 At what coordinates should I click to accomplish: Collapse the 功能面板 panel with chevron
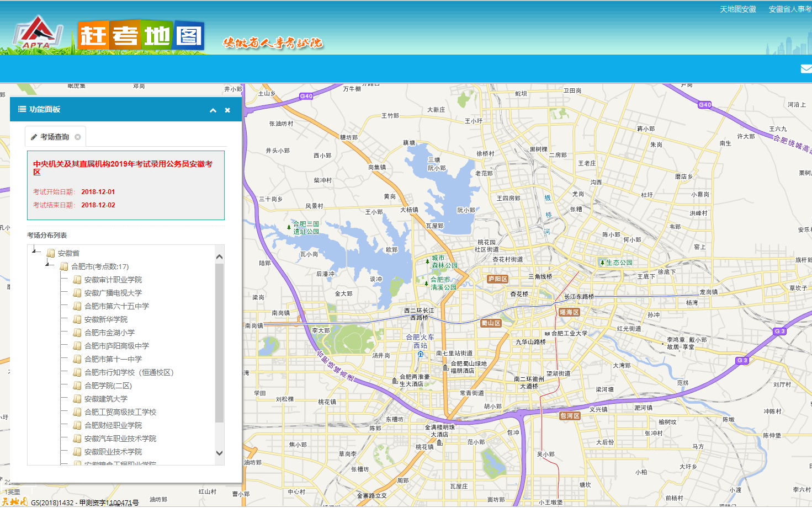[x=213, y=110]
